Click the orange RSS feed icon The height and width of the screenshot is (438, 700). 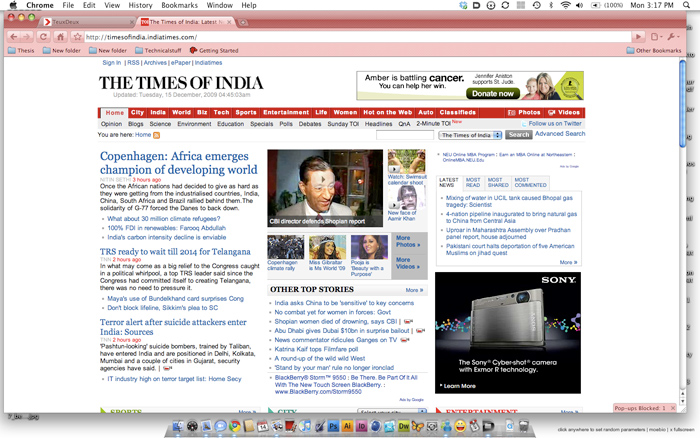coord(156,135)
